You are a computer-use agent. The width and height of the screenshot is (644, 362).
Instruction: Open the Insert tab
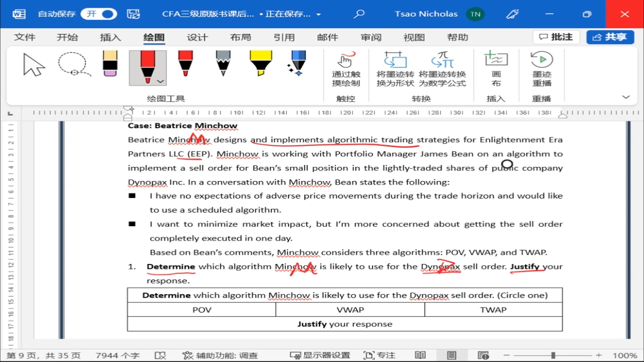(x=110, y=37)
